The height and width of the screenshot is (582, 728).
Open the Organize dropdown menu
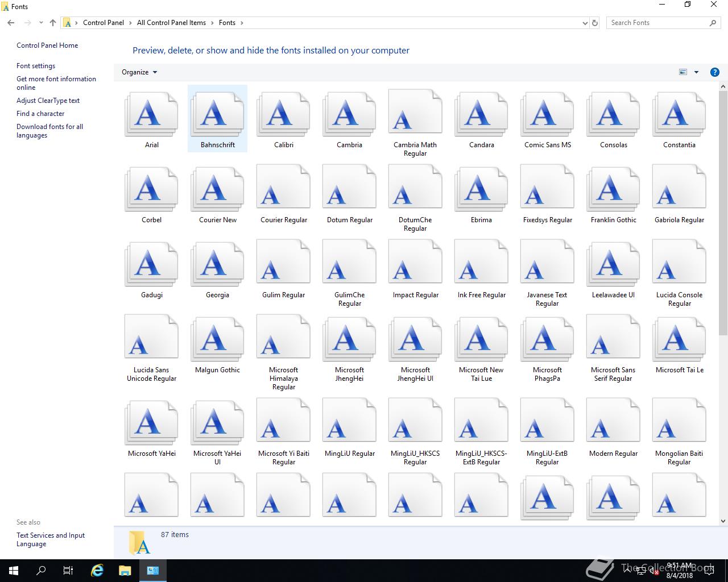(x=139, y=72)
